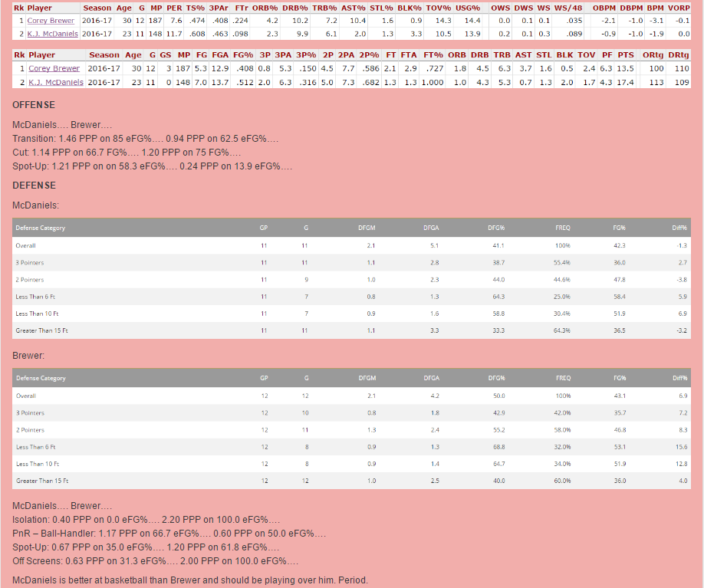704x588 pixels.
Task: Click Diff% header in Brewer defense table
Action: point(679,378)
